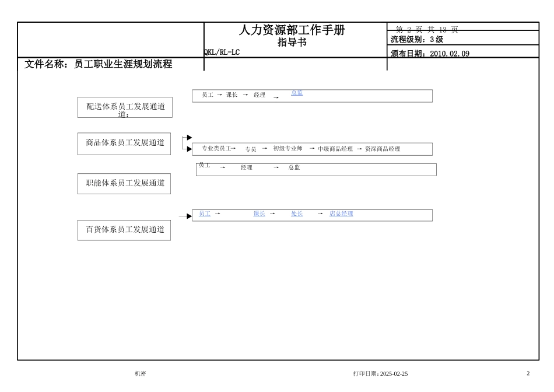
Task: Click the 打印日期 footer text
Action: (380, 374)
